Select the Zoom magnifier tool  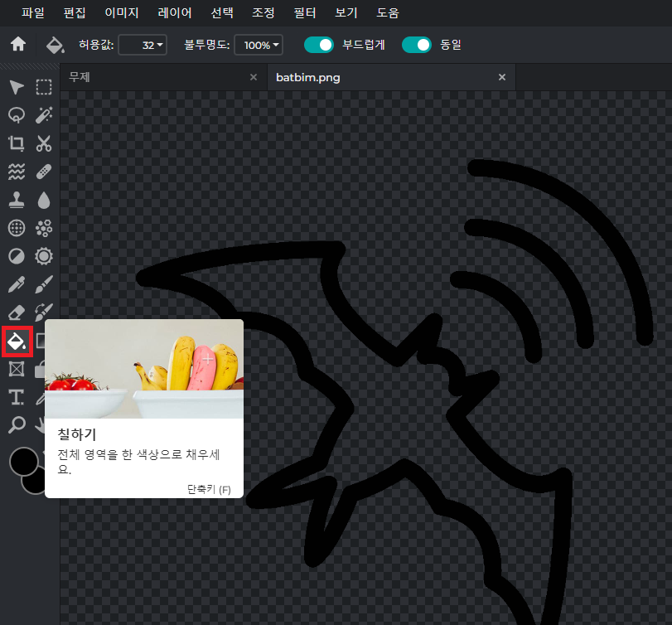point(17,424)
